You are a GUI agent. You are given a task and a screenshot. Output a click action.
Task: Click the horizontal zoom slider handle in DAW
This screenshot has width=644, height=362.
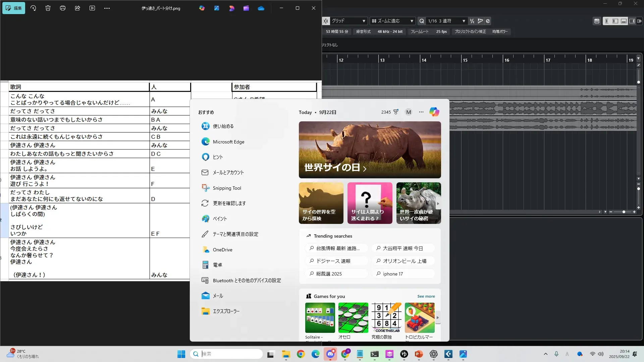[x=624, y=212]
